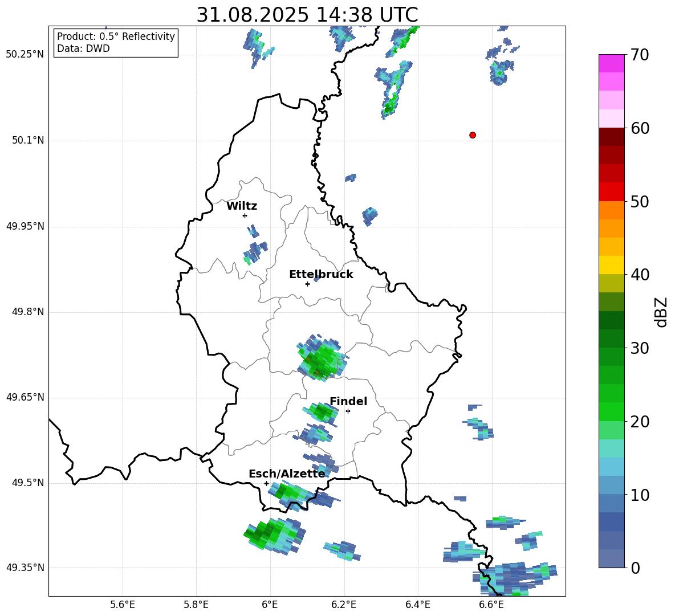Viewport: 675px width, 616px height.
Task: Click the 'Data: DWD' text
Action: (83, 48)
